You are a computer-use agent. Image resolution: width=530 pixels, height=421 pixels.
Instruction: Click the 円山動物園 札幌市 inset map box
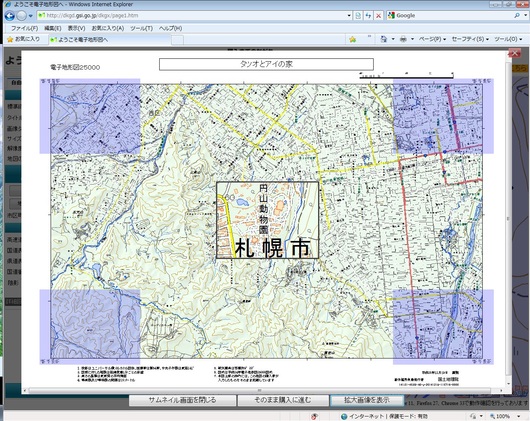267,220
